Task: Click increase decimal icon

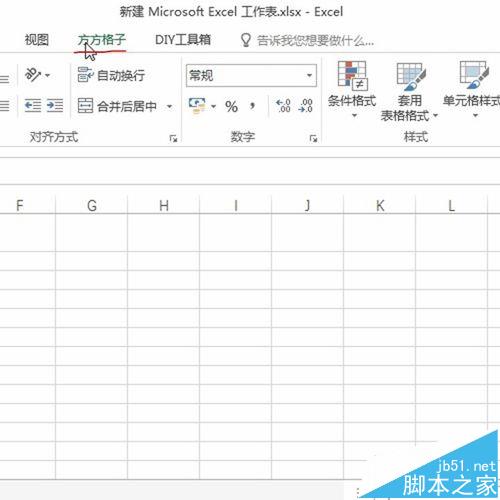Action: [283, 106]
